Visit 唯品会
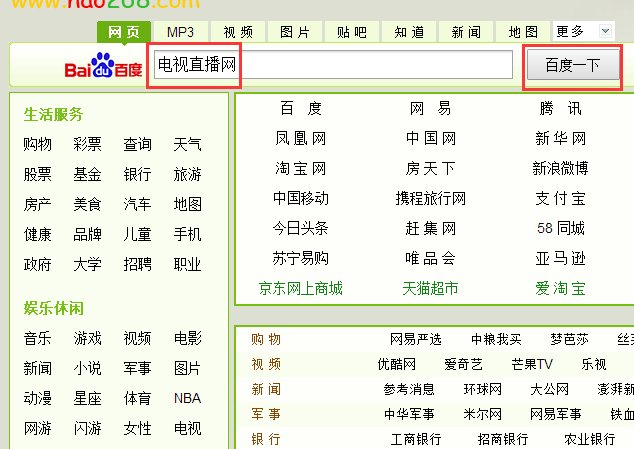Screen dimensions: 634x449 pos(430,258)
